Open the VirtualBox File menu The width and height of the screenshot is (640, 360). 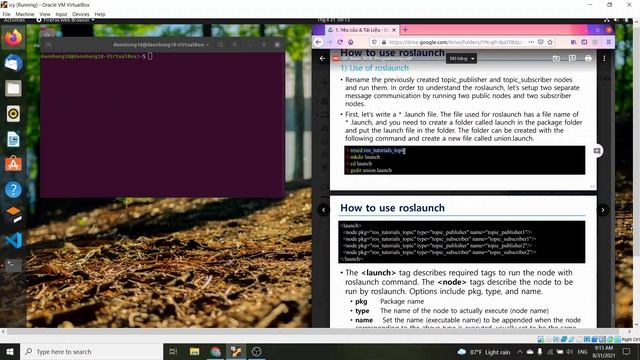(7, 14)
